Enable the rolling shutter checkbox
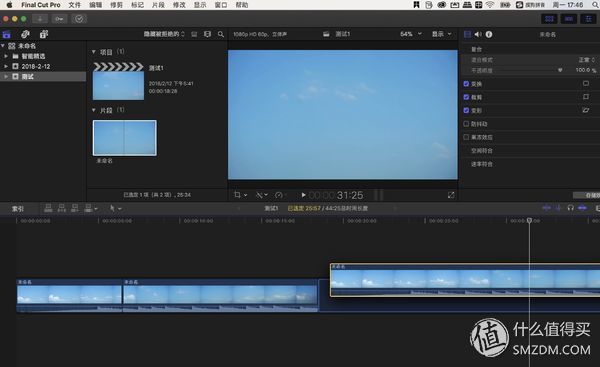The width and height of the screenshot is (600, 367). click(x=466, y=137)
